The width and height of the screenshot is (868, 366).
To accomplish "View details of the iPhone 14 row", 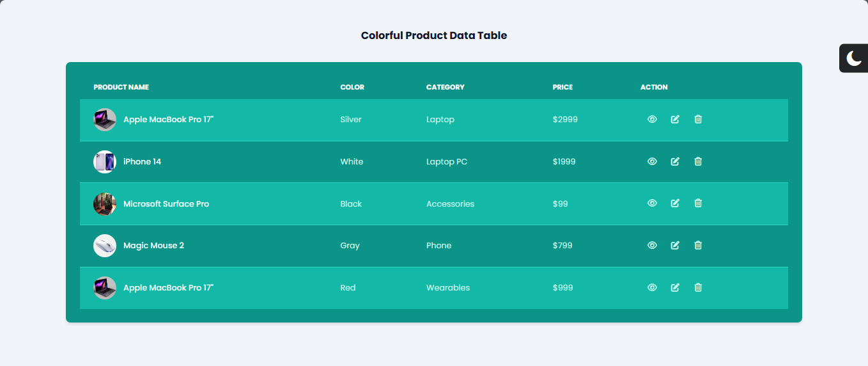I will [652, 162].
